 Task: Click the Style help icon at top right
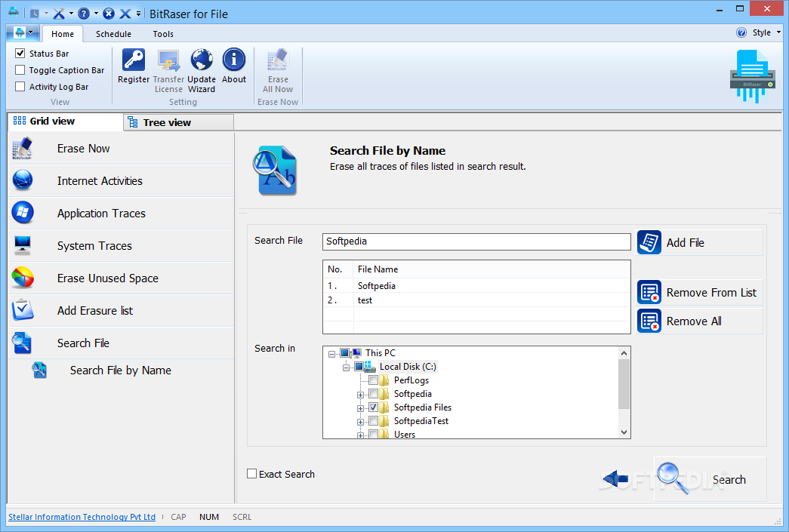click(741, 32)
